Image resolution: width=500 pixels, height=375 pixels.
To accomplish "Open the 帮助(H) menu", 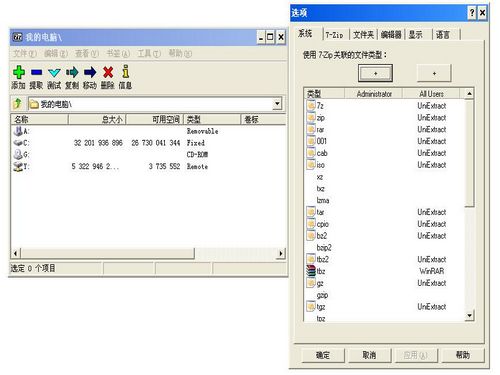I will [x=180, y=53].
